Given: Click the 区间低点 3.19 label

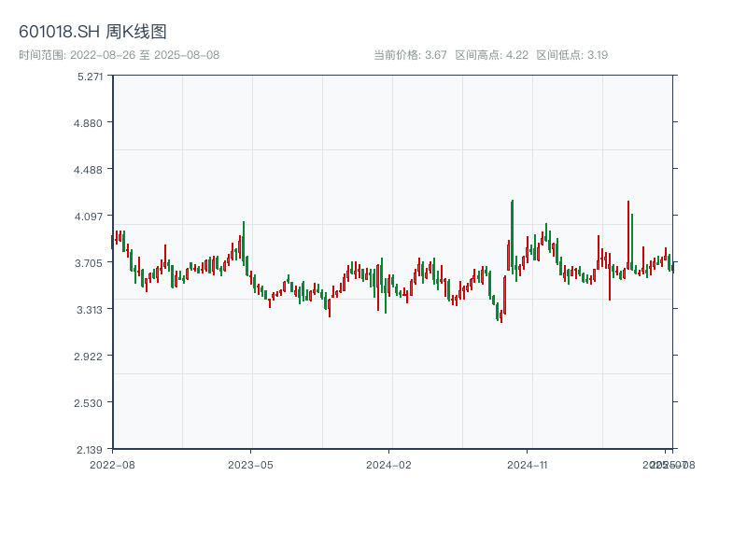Looking at the screenshot, I should click(571, 55).
